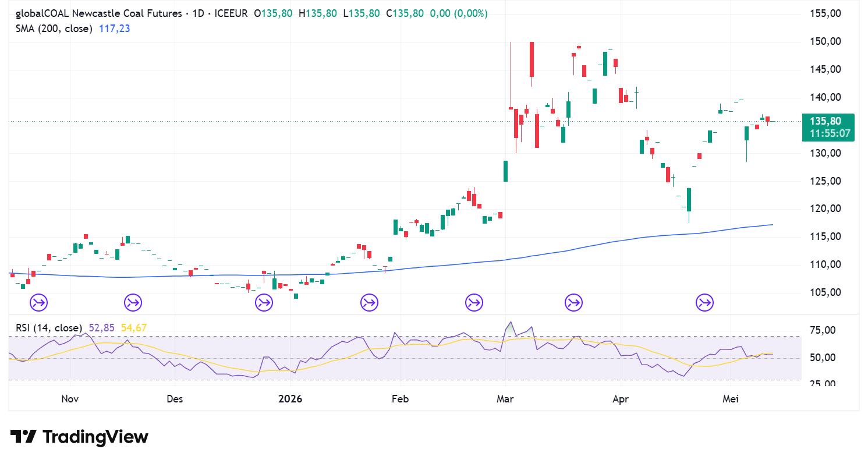Open the rollover marker icon before 2026

pos(264,302)
